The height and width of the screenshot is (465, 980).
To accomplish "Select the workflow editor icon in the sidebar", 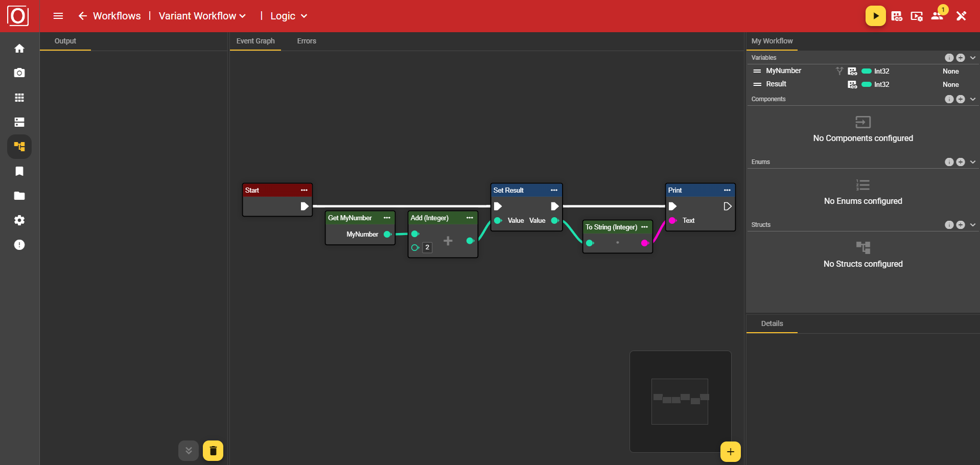I will coord(19,147).
